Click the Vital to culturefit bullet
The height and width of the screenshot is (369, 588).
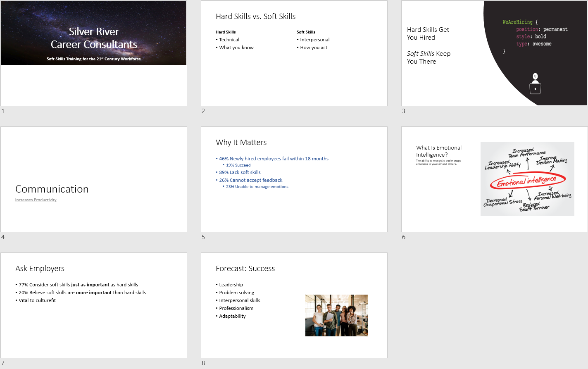[37, 300]
